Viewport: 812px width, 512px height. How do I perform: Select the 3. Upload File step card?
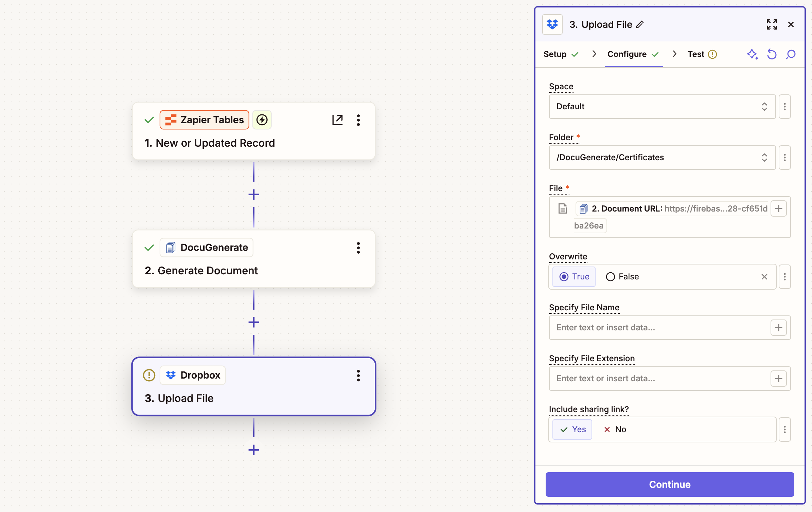pyautogui.click(x=254, y=386)
